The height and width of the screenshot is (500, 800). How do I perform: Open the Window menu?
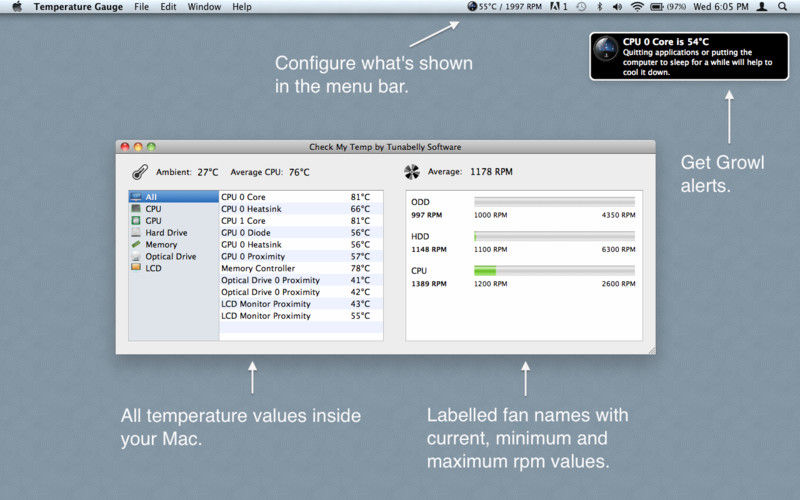[x=204, y=7]
